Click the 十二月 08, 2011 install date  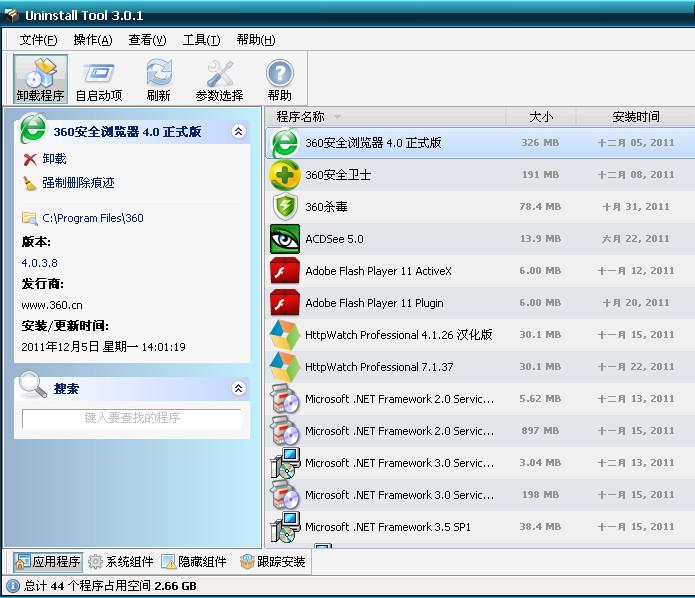click(x=636, y=175)
